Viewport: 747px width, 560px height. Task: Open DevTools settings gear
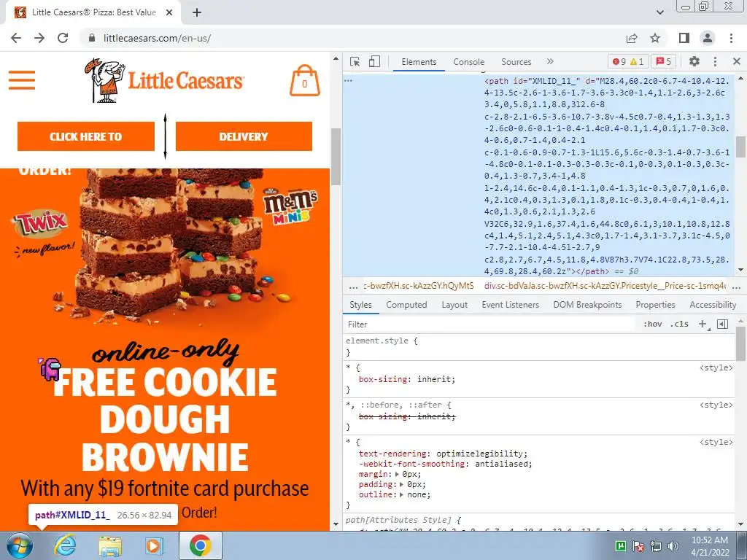coord(694,61)
